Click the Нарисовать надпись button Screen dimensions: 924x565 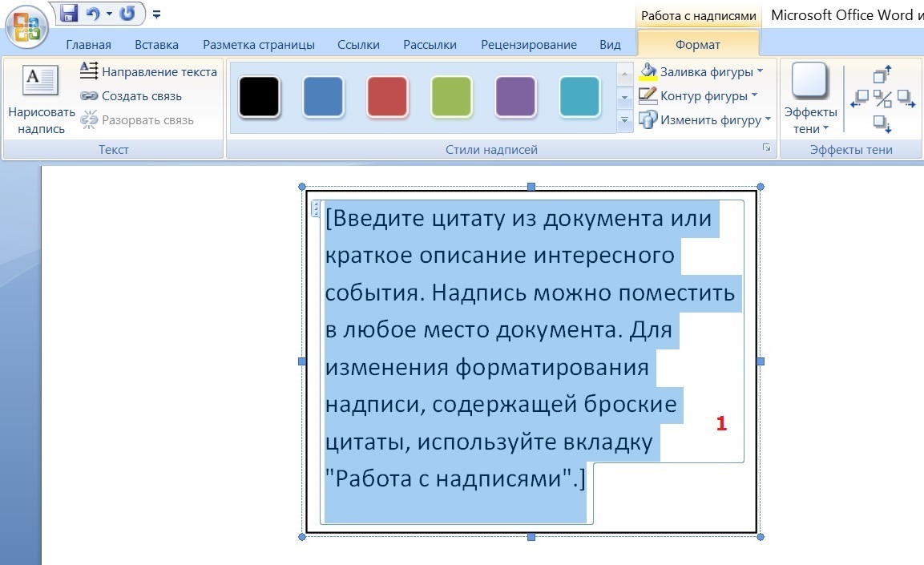[x=41, y=99]
